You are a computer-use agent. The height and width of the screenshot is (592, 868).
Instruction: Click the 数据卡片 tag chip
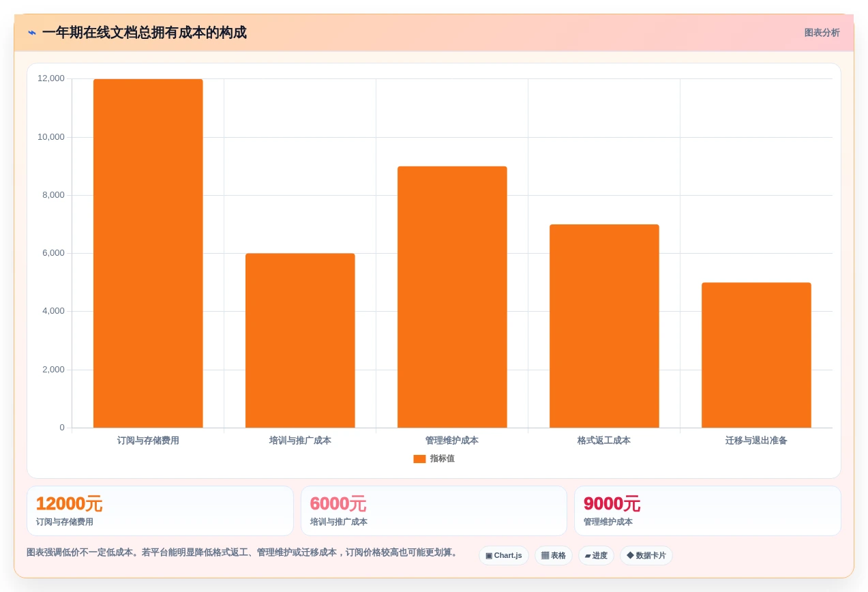pos(646,556)
